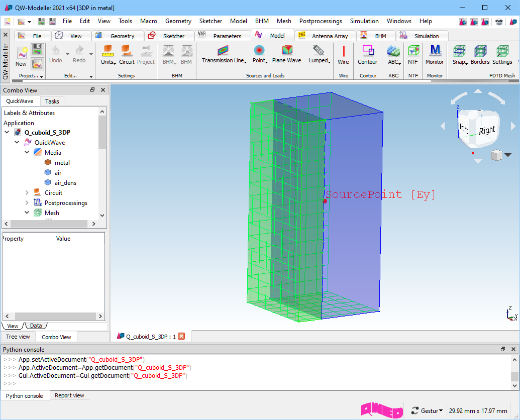This screenshot has height=420, width=520.
Task: Click the grayed-out Project settings icon
Action: coord(146,55)
